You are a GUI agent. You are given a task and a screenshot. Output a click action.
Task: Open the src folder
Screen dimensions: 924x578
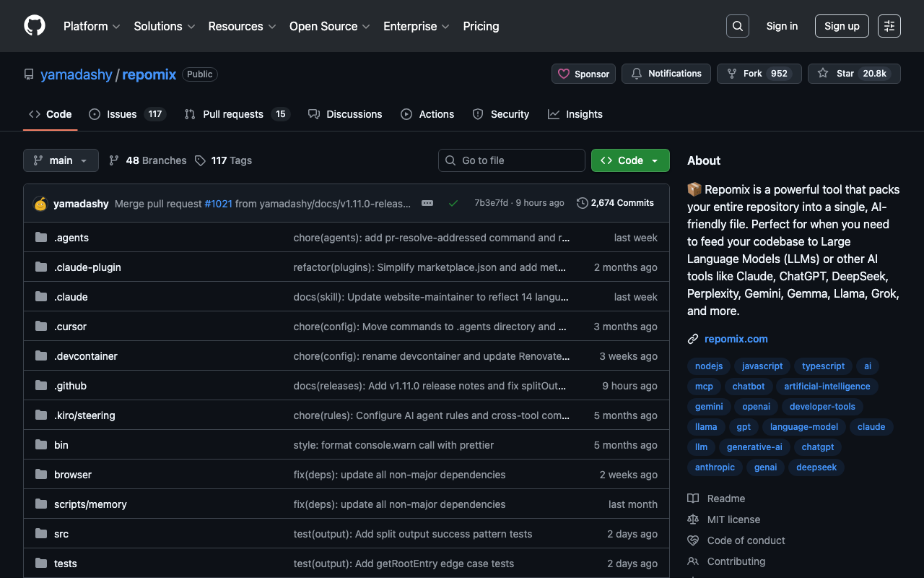pos(61,534)
